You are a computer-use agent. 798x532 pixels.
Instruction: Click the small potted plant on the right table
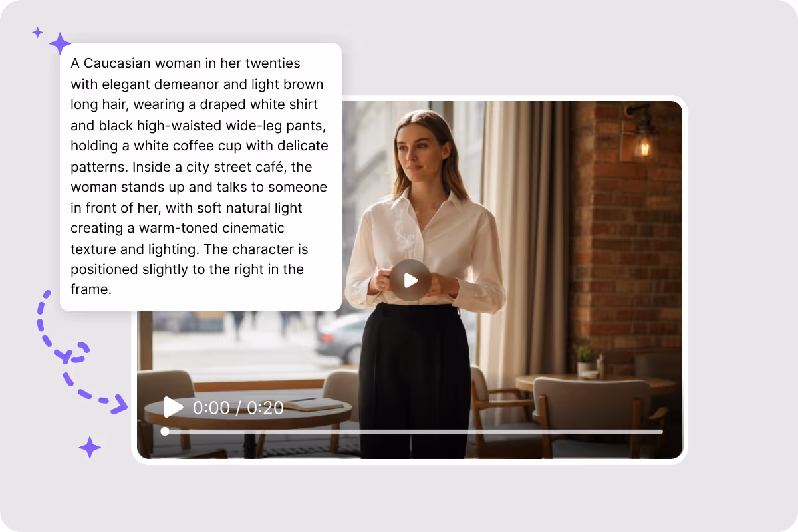pyautogui.click(x=585, y=360)
